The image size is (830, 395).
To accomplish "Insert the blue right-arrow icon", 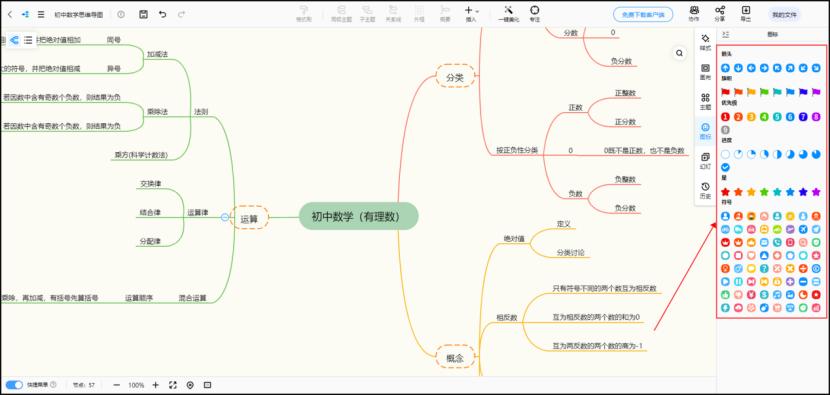I will (764, 68).
